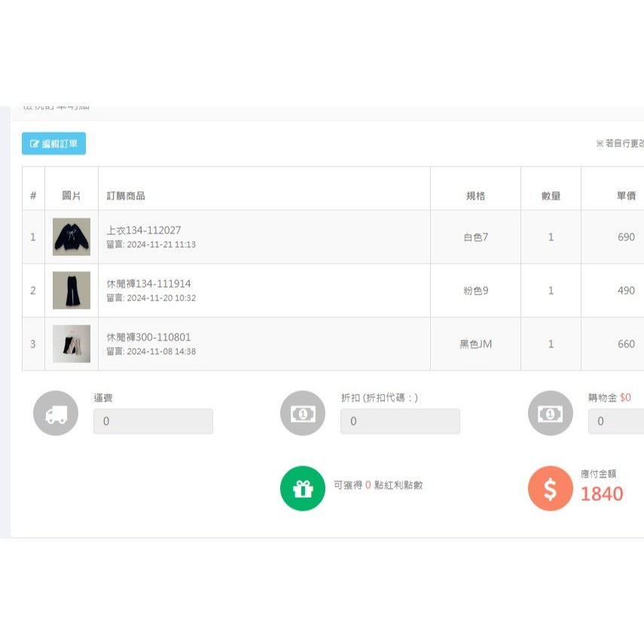
Task: Click the green gift bonus points icon
Action: [x=303, y=489]
